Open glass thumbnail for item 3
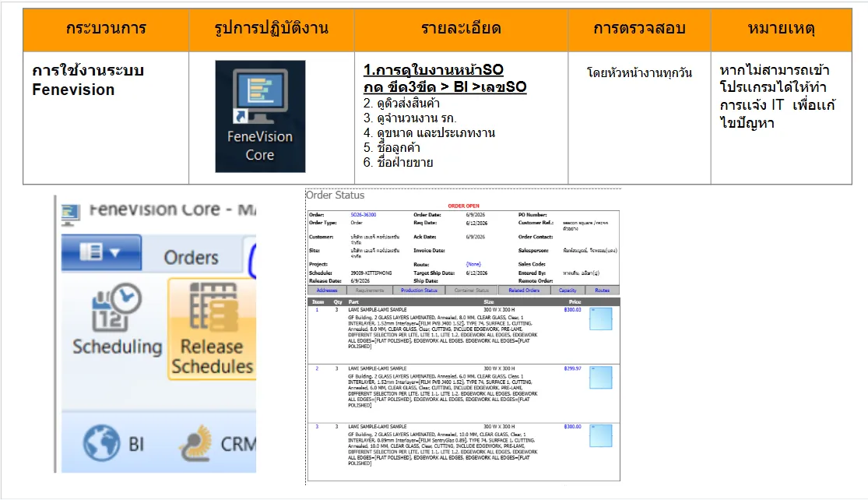Image resolution: width=868 pixels, height=500 pixels. (x=601, y=436)
